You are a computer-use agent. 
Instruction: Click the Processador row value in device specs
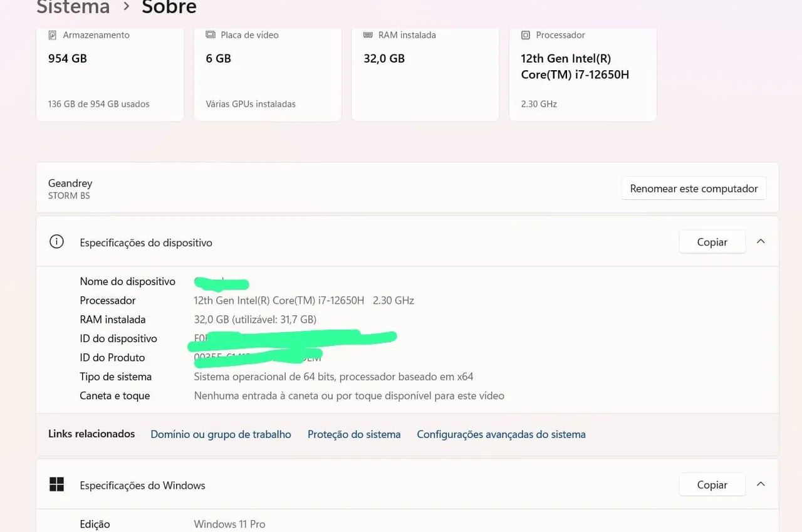304,300
